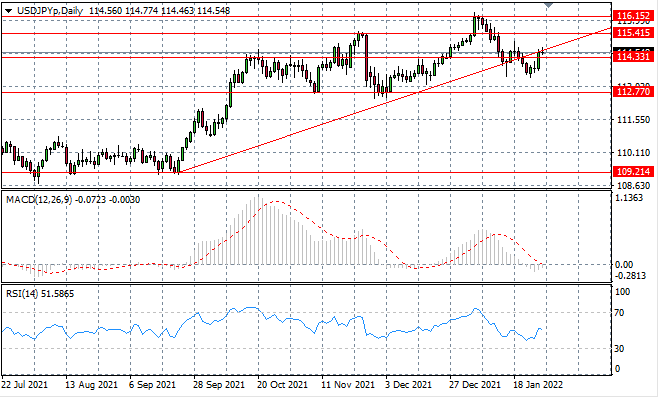Click the 0.00 MACD zero level value
This screenshot has height=397, width=659.
tap(624, 265)
